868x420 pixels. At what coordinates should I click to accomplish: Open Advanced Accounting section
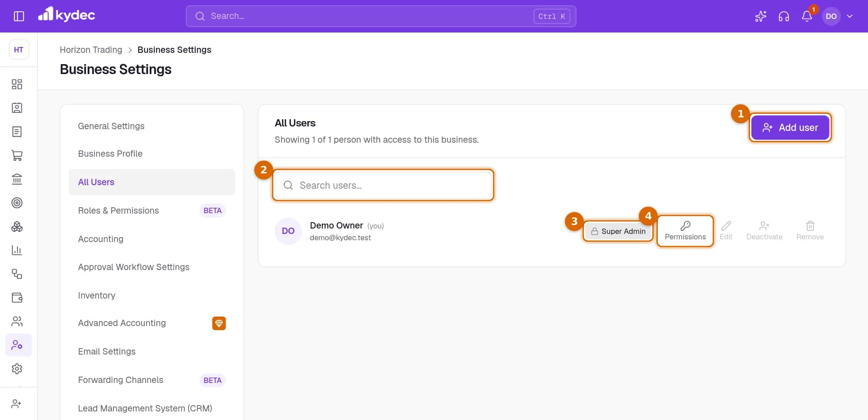point(151,323)
